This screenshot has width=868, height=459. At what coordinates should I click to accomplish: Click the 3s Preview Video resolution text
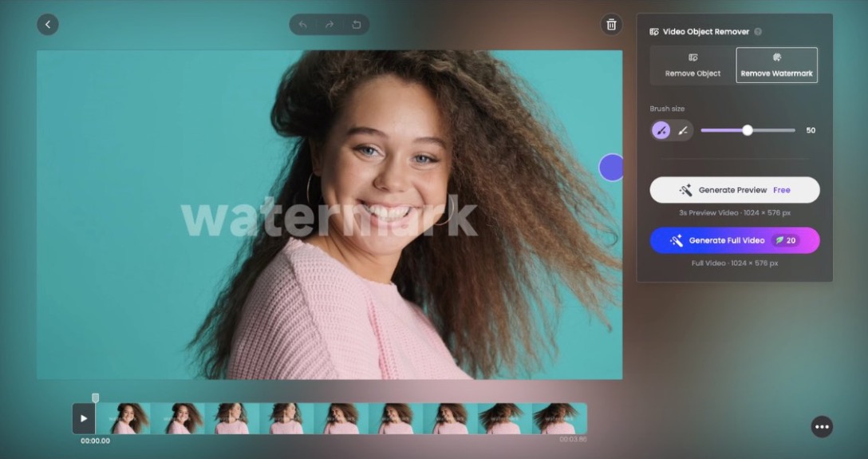735,212
